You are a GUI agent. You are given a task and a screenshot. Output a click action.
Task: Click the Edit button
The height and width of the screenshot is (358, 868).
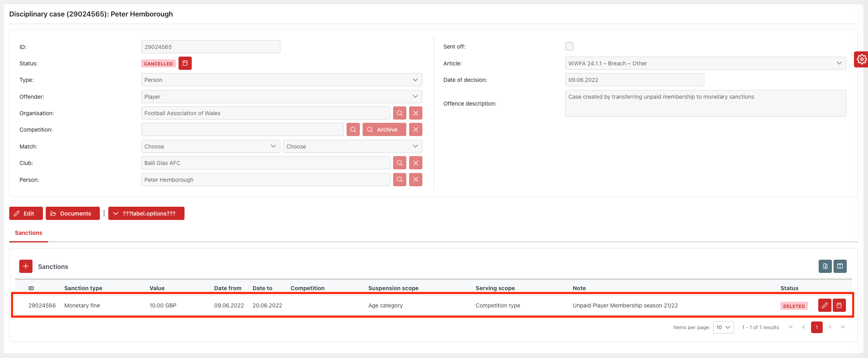(x=26, y=214)
